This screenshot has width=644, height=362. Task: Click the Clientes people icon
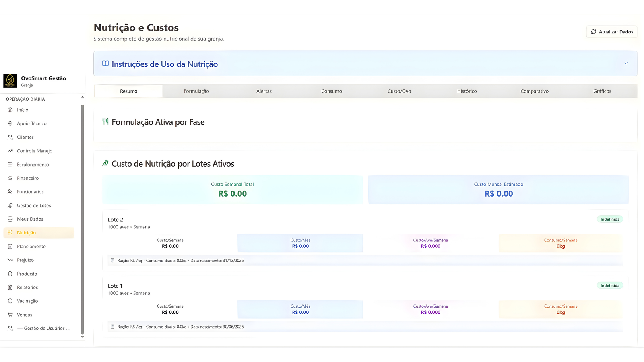coord(10,137)
